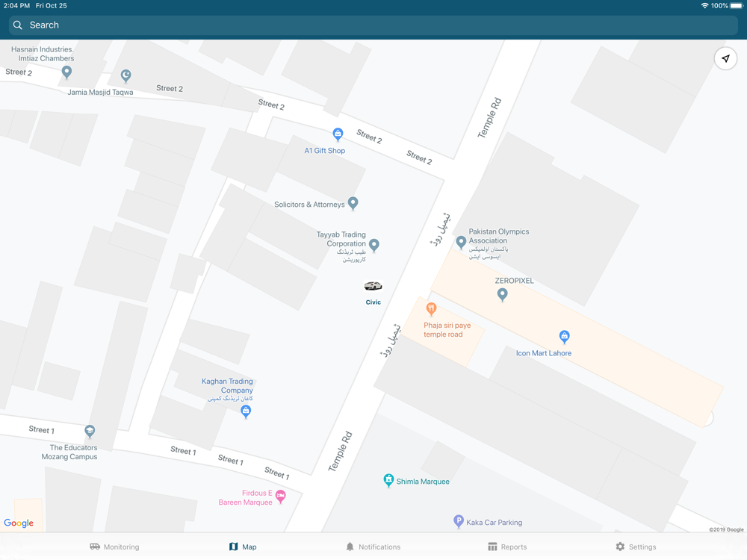
Task: Click the Solicitors & Attorneys label
Action: click(309, 205)
